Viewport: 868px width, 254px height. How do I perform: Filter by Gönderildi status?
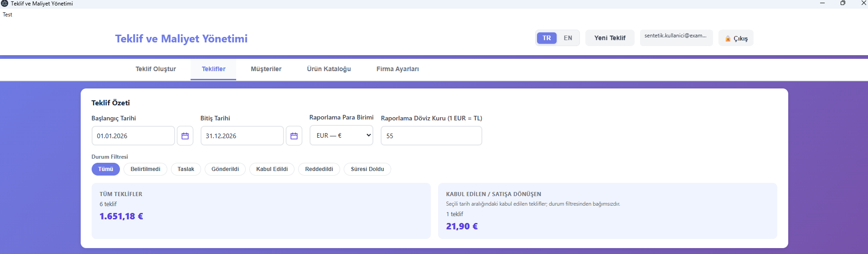[x=225, y=169]
